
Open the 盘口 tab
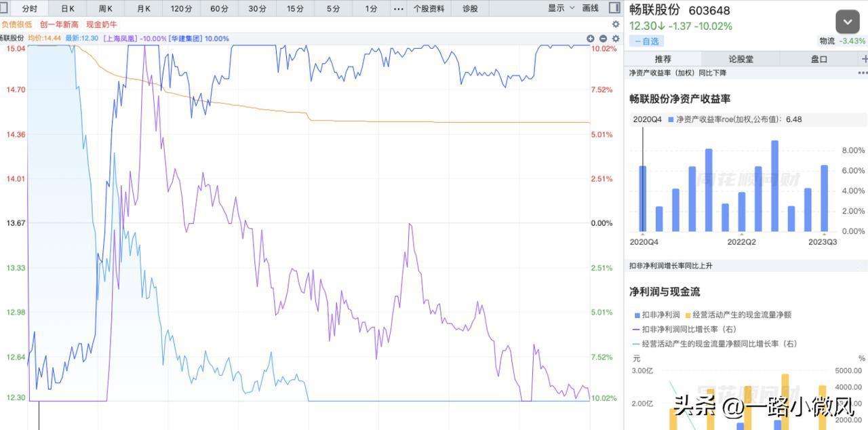tap(819, 59)
